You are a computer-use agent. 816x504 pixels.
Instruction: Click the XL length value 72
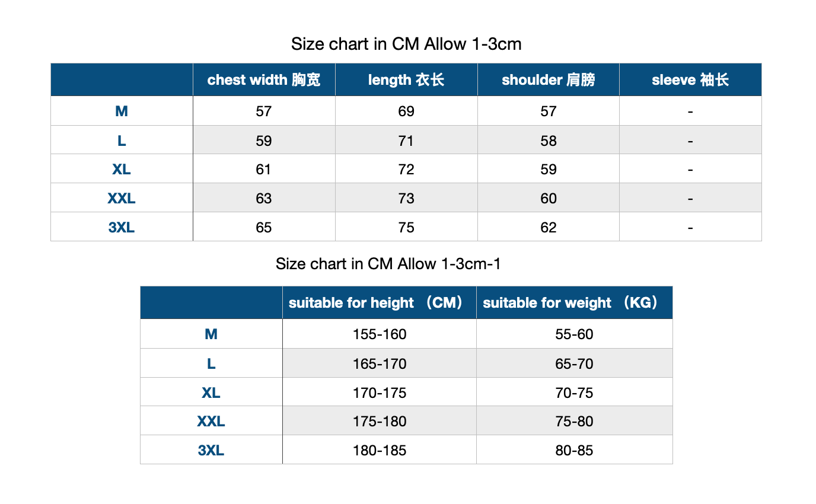click(x=406, y=170)
